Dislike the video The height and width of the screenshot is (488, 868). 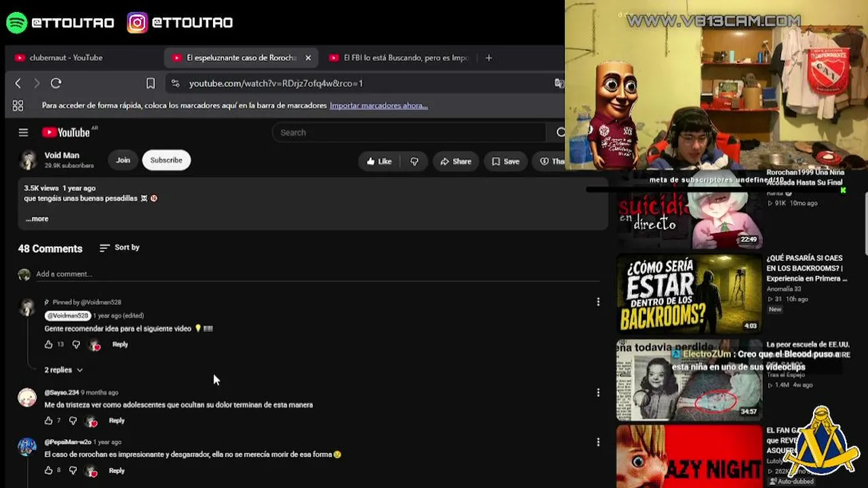(x=414, y=161)
